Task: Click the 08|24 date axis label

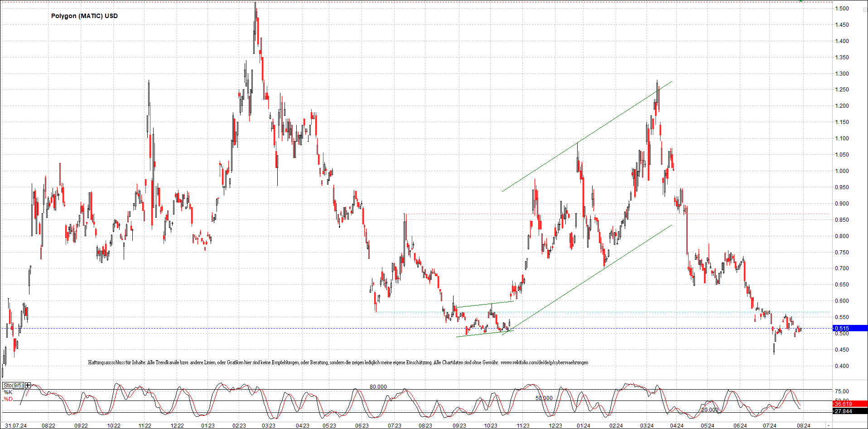Action: click(804, 425)
